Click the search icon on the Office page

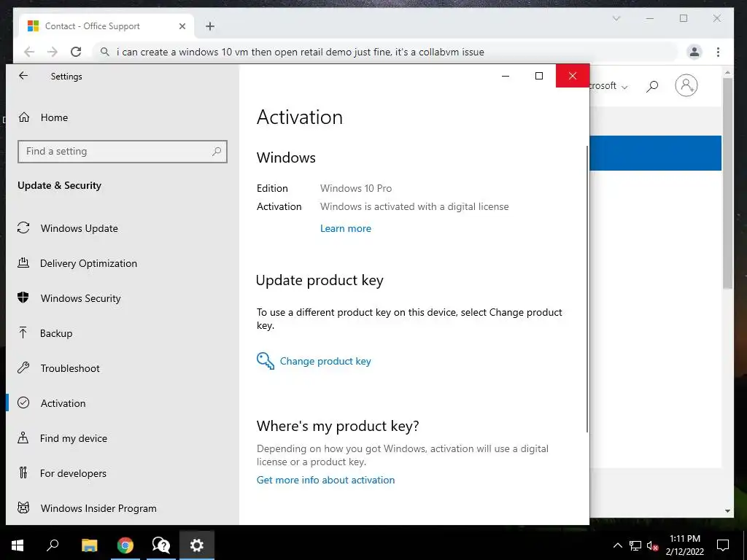(652, 86)
